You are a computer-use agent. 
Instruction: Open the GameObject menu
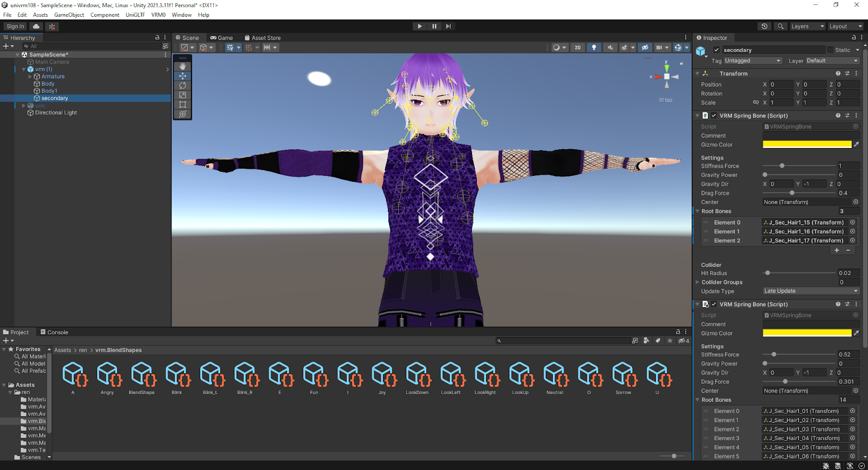(69, 15)
